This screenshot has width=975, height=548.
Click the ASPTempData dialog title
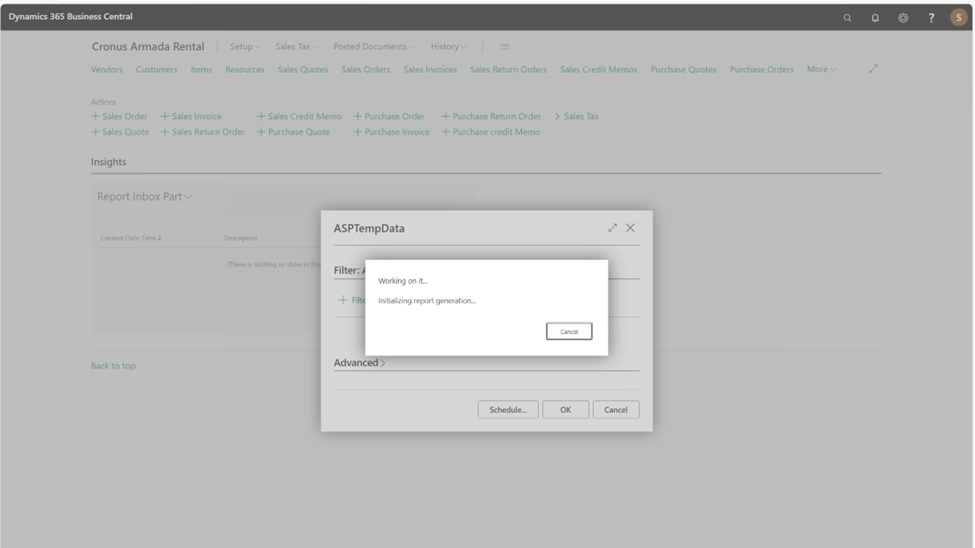pyautogui.click(x=369, y=228)
